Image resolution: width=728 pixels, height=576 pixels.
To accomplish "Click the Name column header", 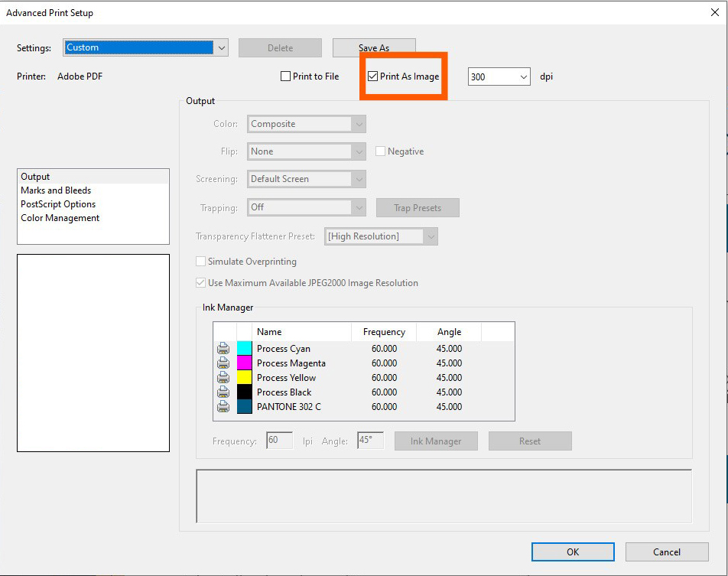I will pos(301,332).
